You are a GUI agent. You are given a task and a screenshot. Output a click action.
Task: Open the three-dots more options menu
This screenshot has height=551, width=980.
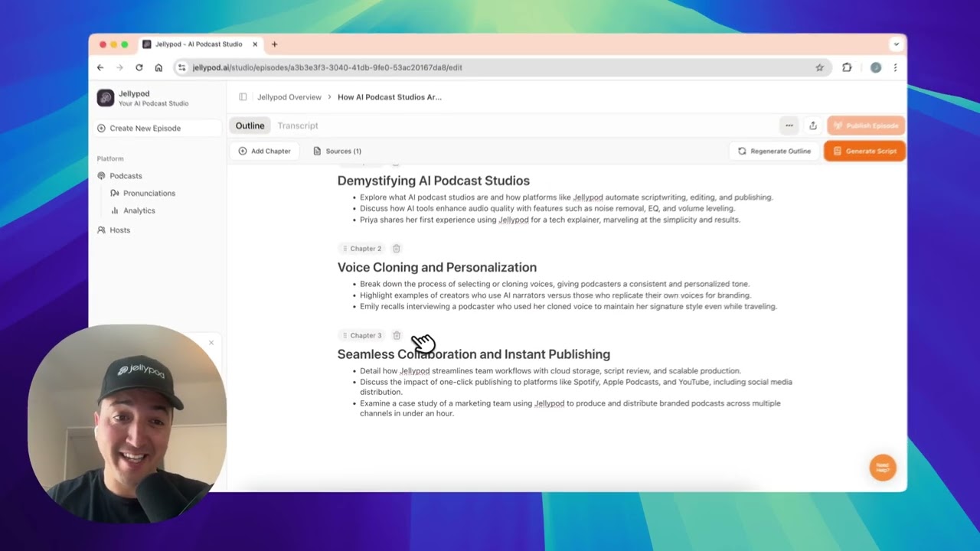point(789,126)
